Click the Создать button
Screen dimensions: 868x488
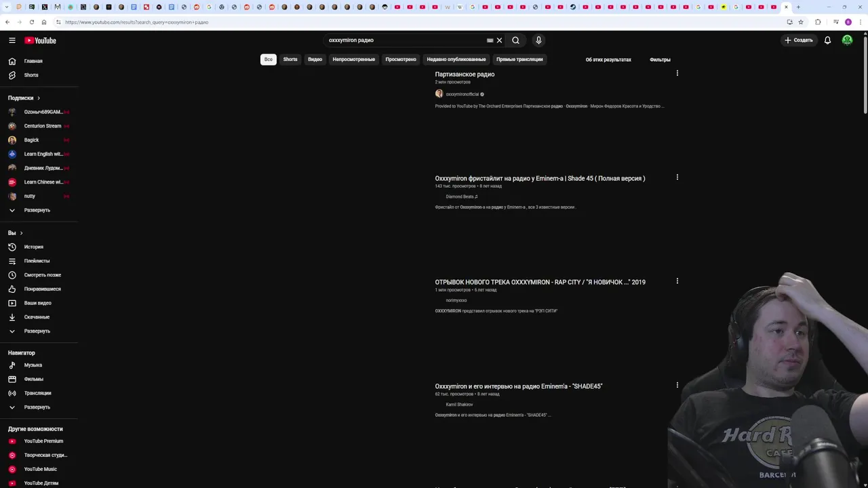coord(798,40)
